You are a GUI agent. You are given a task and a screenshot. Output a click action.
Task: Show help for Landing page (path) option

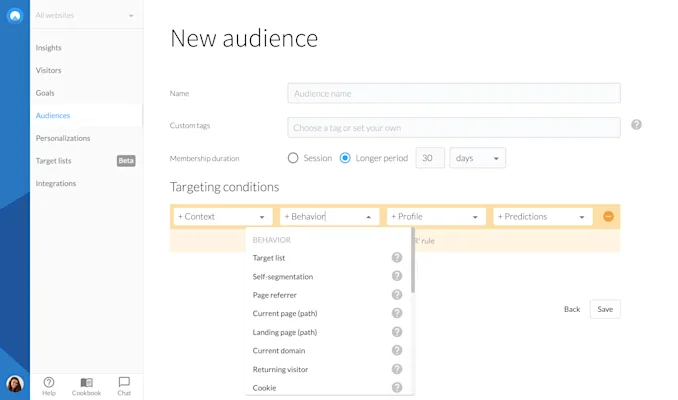397,332
